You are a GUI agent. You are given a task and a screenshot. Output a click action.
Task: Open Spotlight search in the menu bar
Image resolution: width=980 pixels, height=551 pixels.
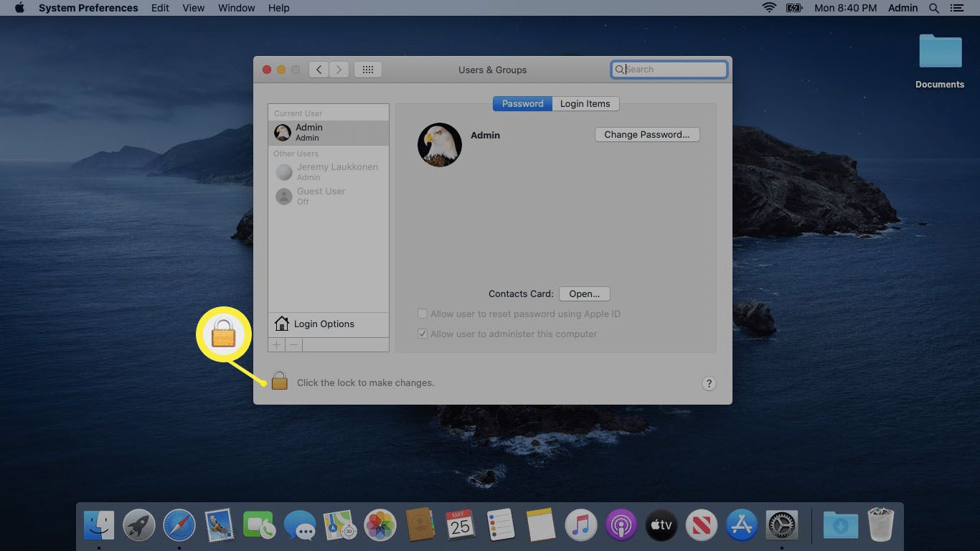tap(934, 8)
